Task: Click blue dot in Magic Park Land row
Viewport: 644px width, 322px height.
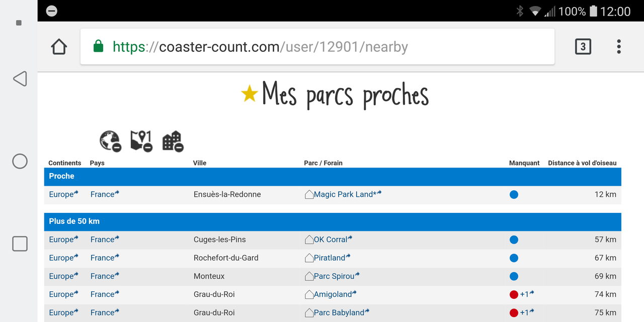Action: click(x=514, y=195)
